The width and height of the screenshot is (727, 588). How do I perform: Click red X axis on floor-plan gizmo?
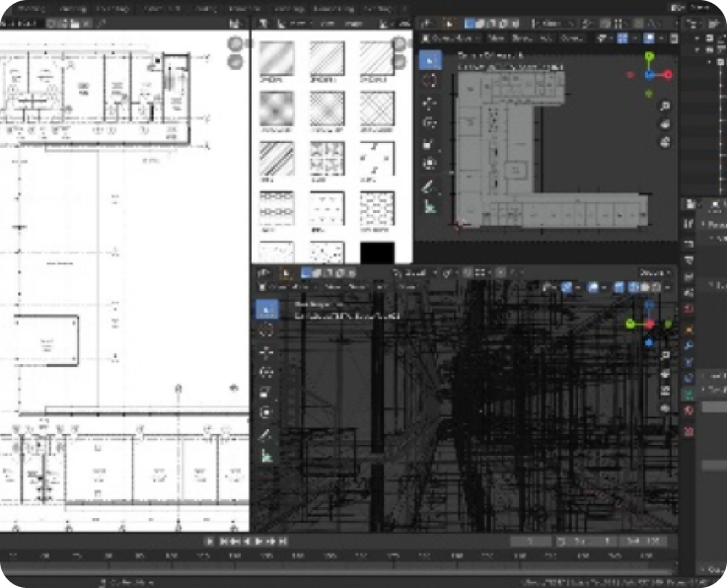point(668,75)
